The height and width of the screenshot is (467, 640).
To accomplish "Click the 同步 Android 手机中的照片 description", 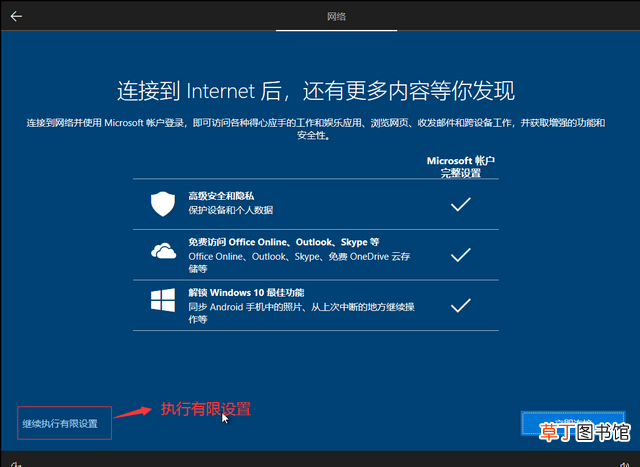I will click(x=302, y=313).
